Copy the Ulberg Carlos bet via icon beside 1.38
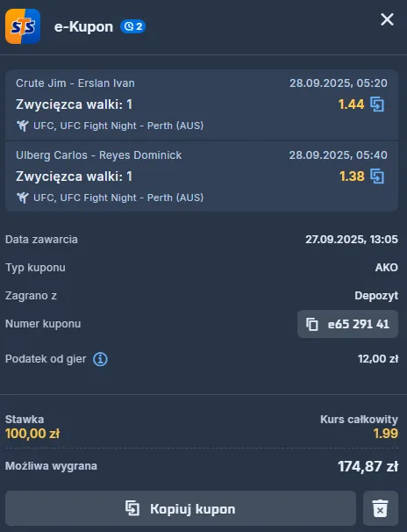The width and height of the screenshot is (407, 532). click(377, 176)
